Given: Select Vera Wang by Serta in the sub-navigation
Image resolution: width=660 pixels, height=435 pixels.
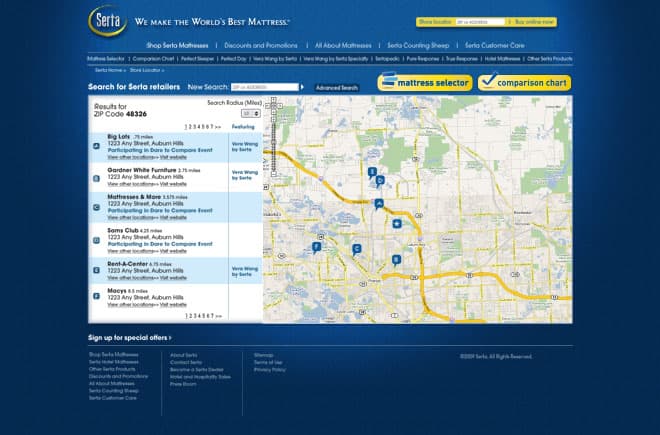Looking at the screenshot, I should [275, 59].
